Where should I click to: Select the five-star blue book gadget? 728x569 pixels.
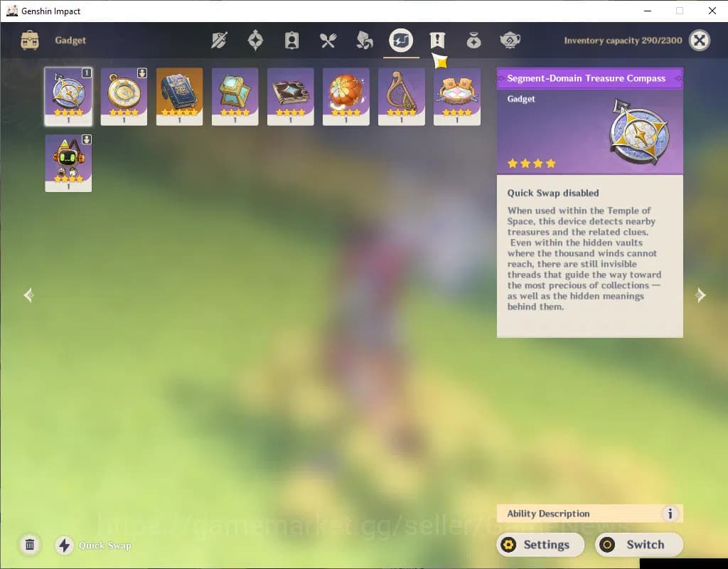pyautogui.click(x=179, y=97)
